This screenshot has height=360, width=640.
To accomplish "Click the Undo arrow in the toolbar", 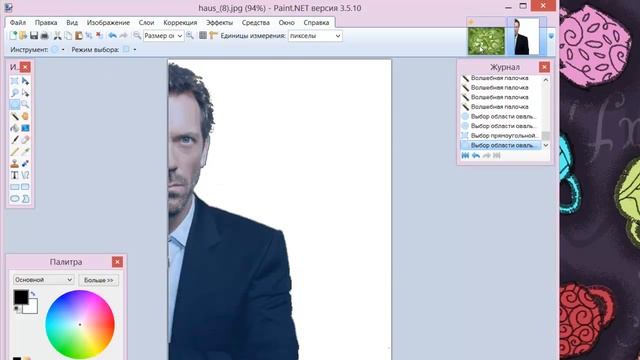I will (x=113, y=36).
